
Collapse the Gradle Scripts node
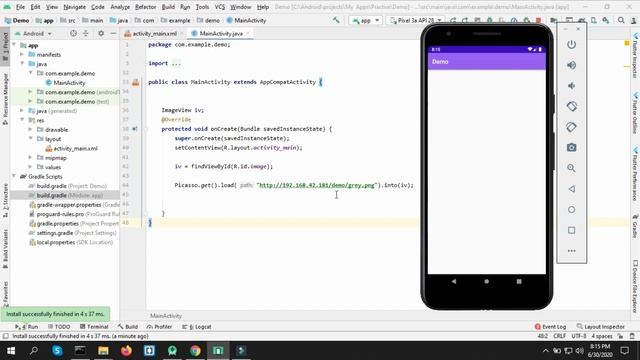click(x=14, y=177)
